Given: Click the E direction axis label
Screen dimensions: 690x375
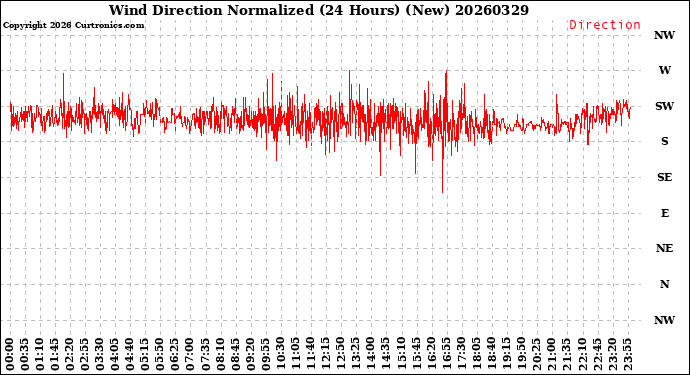Looking at the screenshot, I should click(x=664, y=213).
